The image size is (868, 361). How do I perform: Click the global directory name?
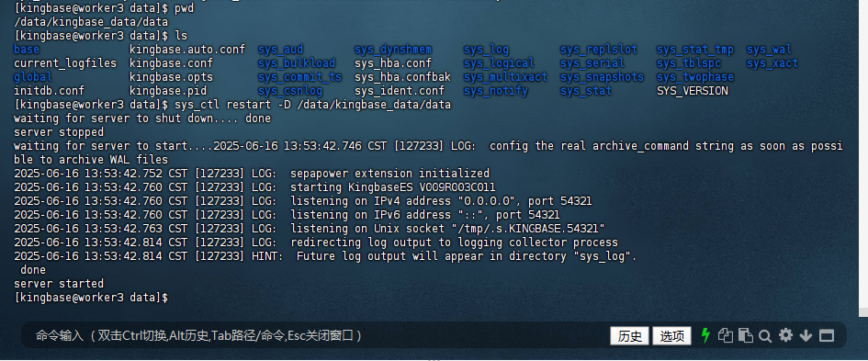pos(33,77)
